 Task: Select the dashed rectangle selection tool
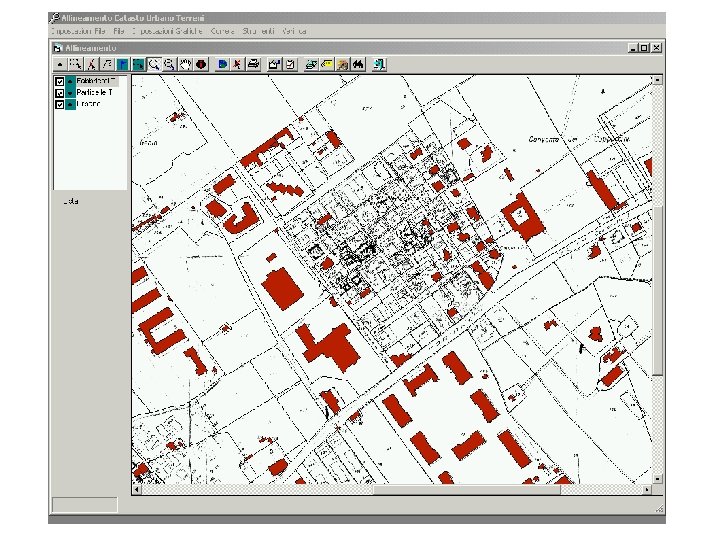[73, 64]
